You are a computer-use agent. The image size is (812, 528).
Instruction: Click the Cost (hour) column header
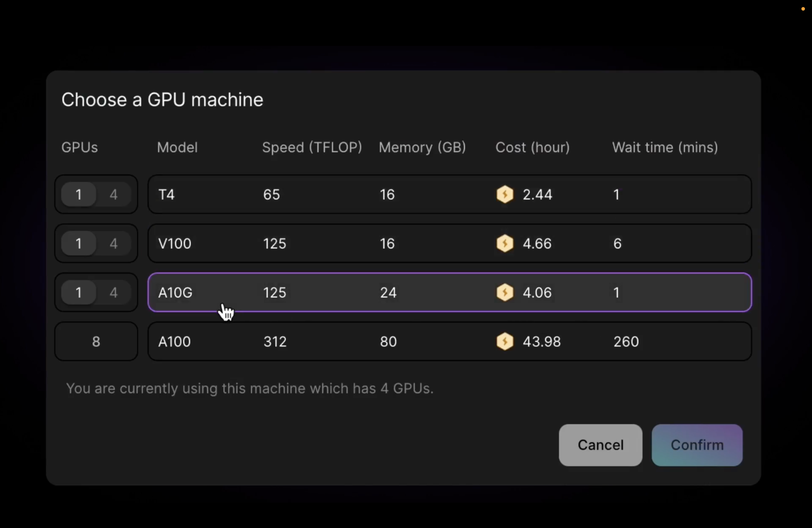tap(532, 147)
